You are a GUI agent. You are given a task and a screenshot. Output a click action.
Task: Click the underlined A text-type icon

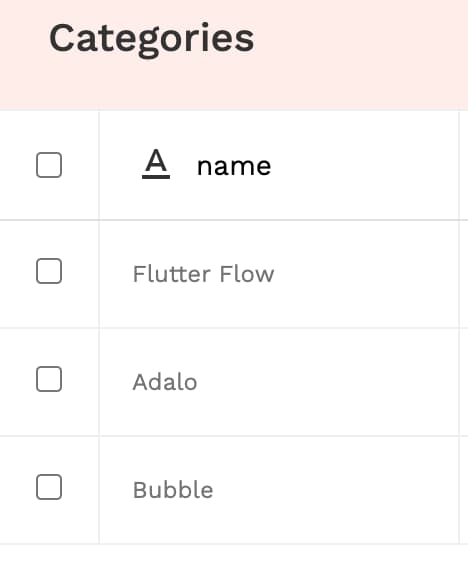[x=156, y=164]
